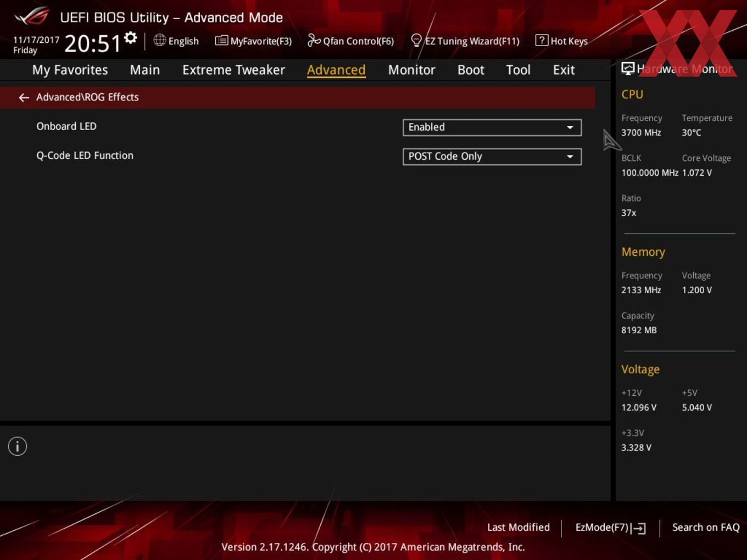This screenshot has width=747, height=560.
Task: Switch to EzMode(F7)
Action: click(610, 528)
